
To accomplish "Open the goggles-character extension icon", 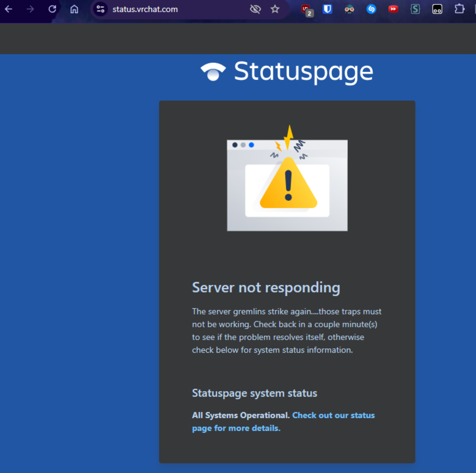I will [x=349, y=9].
